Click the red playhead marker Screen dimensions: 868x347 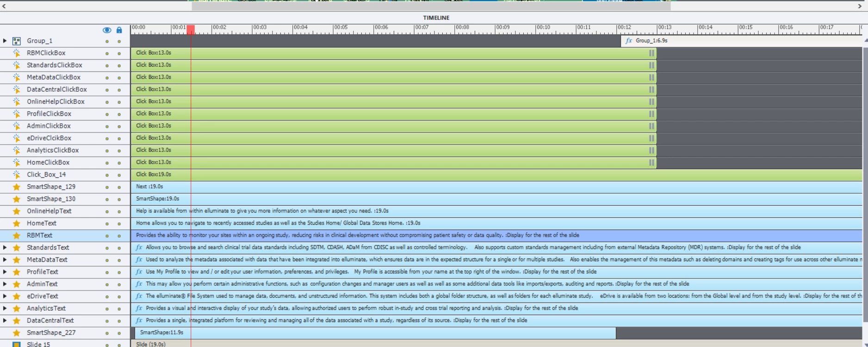[x=191, y=30]
